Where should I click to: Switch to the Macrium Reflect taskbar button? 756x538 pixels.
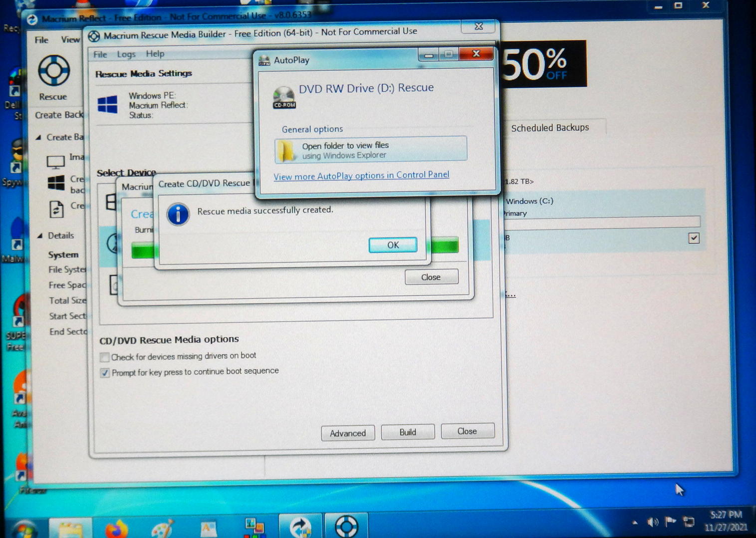pyautogui.click(x=300, y=527)
